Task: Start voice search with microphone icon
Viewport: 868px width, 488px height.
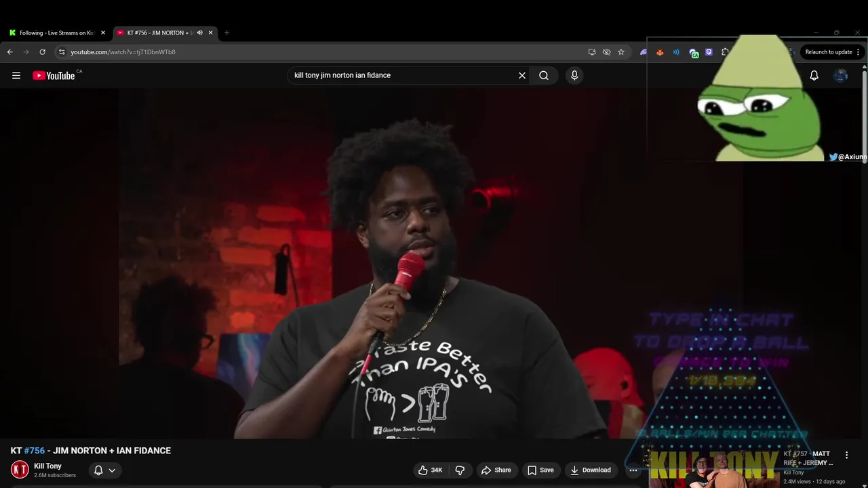Action: 574,75
